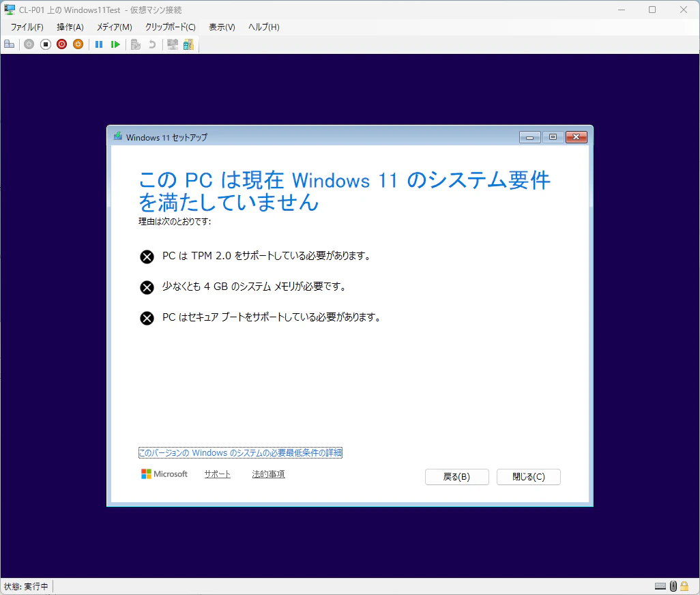The width and height of the screenshot is (700, 595).
Task: Click the Windows 11 setup title bar icon
Action: click(x=118, y=136)
